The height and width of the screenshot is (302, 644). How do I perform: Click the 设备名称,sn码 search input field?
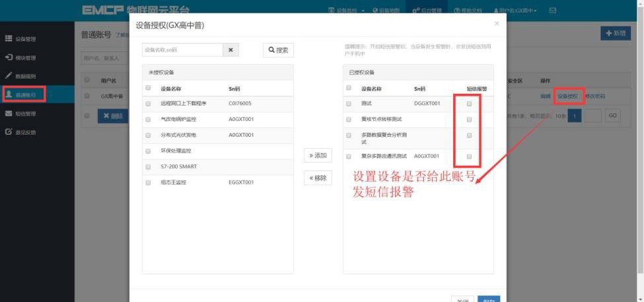pyautogui.click(x=182, y=50)
